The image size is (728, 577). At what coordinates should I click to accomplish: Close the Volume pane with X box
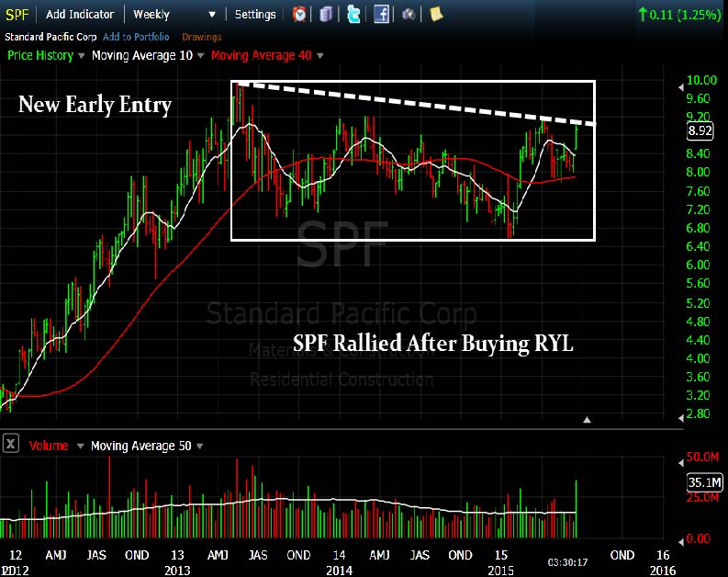coord(11,444)
